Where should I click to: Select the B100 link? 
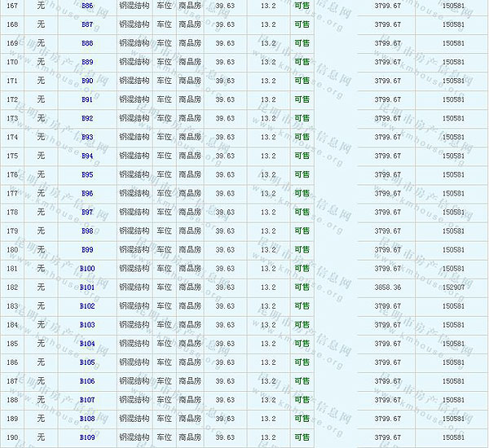87,268
